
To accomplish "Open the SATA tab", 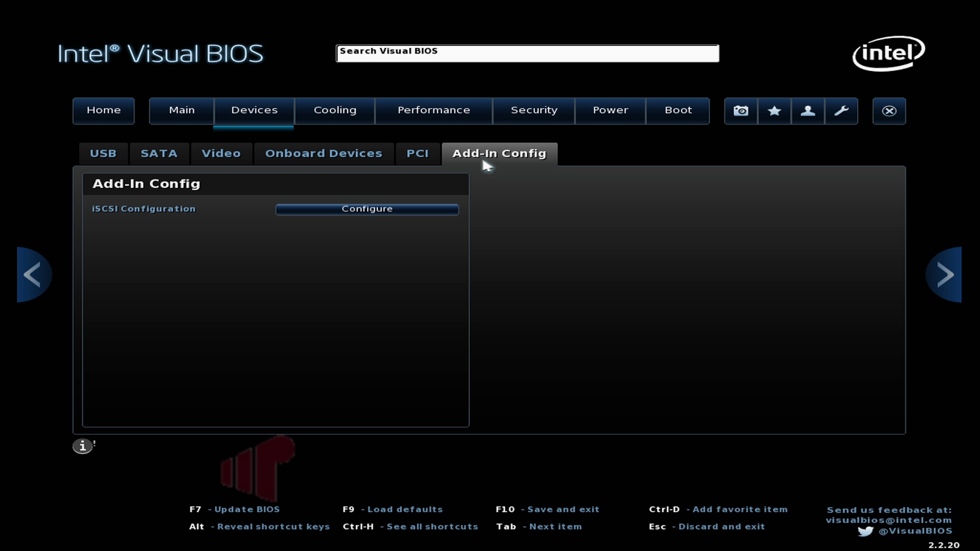I will (x=159, y=154).
